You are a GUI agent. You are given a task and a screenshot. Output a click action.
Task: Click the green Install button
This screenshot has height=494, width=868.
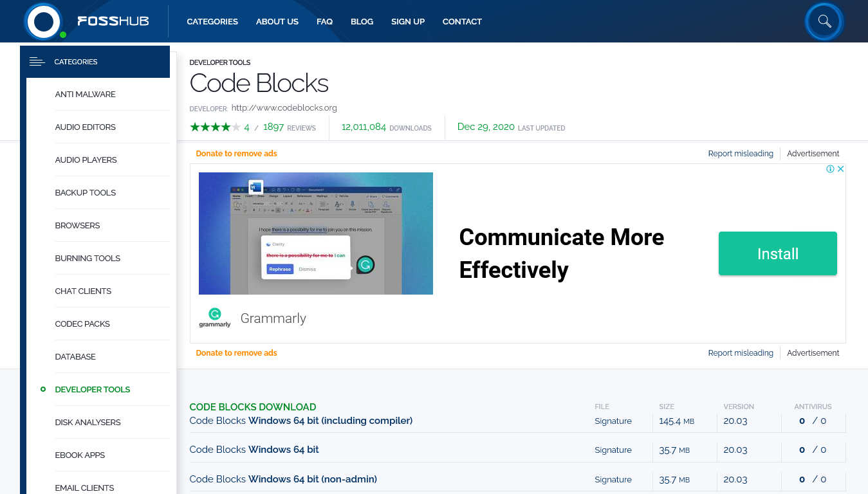coord(778,253)
